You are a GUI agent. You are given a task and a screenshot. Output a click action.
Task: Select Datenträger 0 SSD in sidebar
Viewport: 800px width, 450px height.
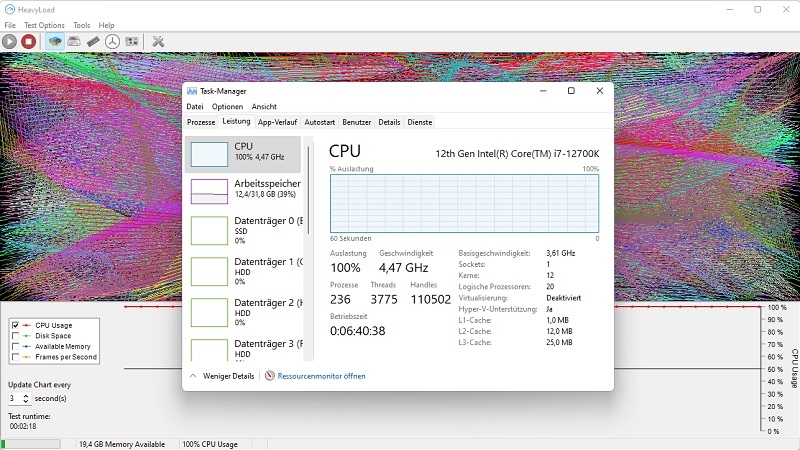point(243,231)
